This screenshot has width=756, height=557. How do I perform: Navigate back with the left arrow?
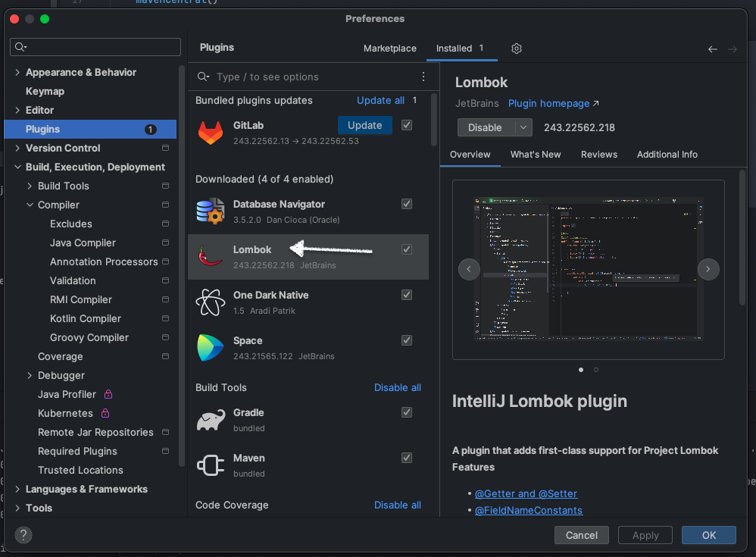tap(713, 49)
